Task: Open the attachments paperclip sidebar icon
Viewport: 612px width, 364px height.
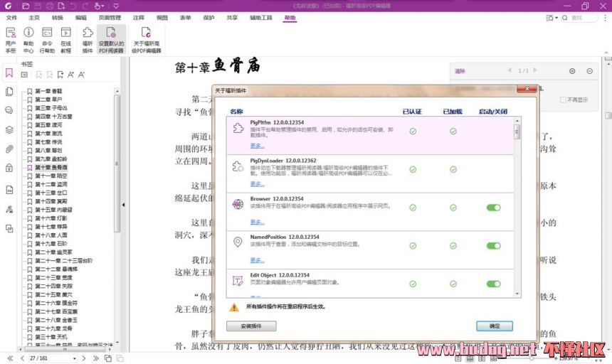Action: pyautogui.click(x=9, y=149)
